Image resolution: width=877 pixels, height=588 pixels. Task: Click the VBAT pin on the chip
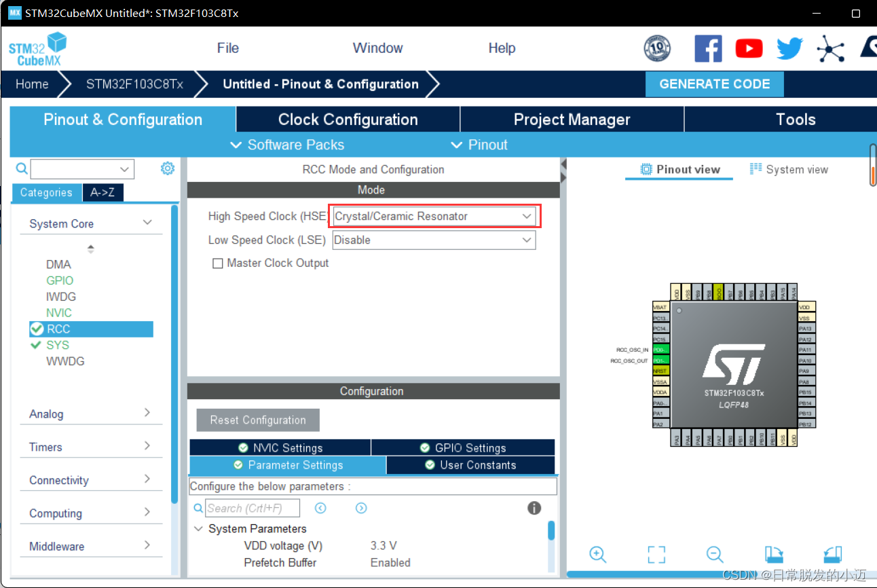click(x=660, y=308)
